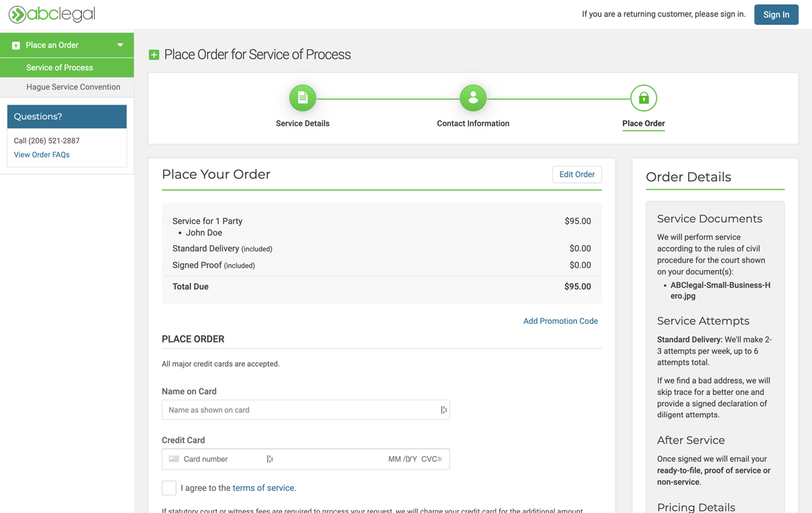Viewport: 812px width, 513px height.
Task: Open the terms of service link
Action: tap(264, 488)
